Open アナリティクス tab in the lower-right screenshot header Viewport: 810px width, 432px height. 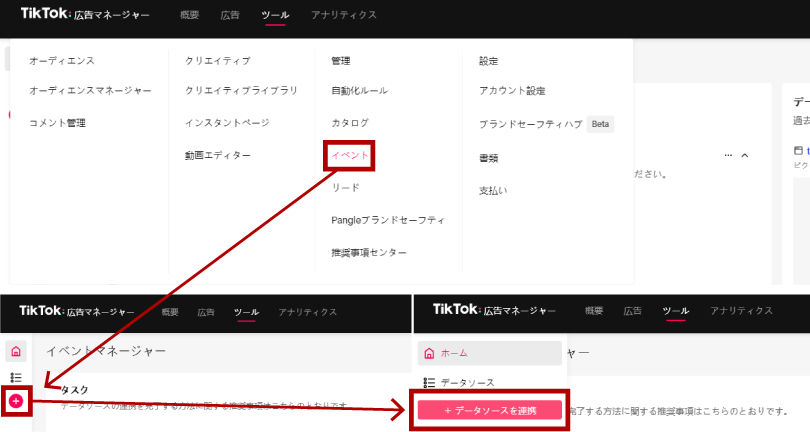pos(741,311)
